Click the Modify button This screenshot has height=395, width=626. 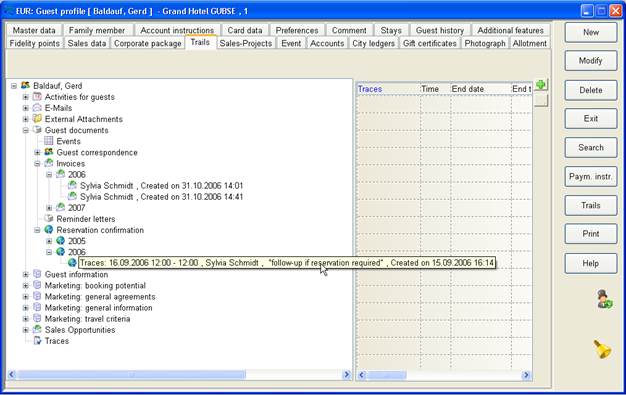click(591, 61)
